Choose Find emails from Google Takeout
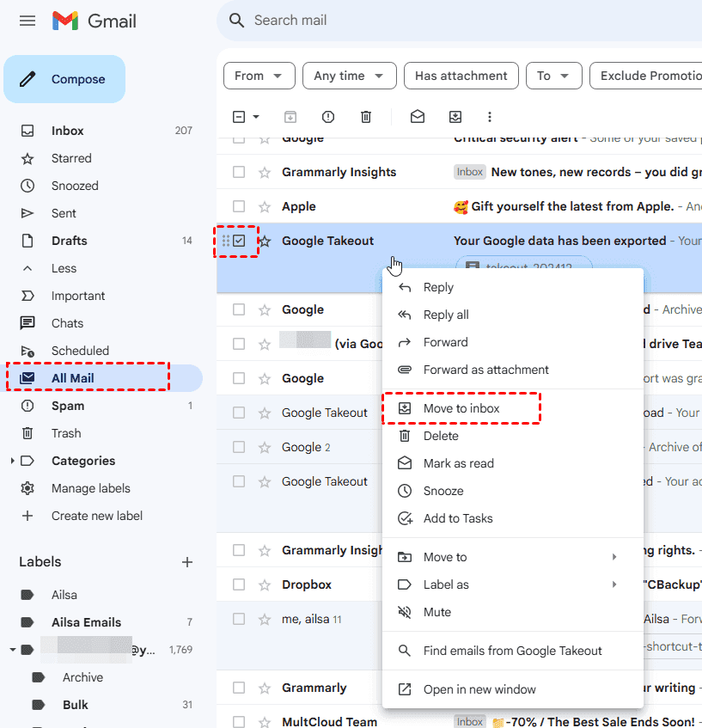 coord(513,651)
